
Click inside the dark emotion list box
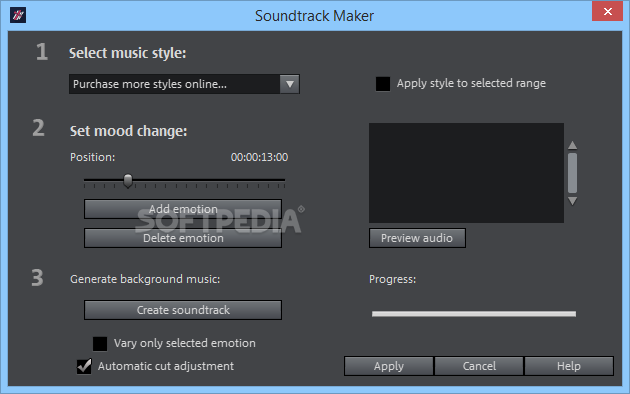(x=466, y=173)
